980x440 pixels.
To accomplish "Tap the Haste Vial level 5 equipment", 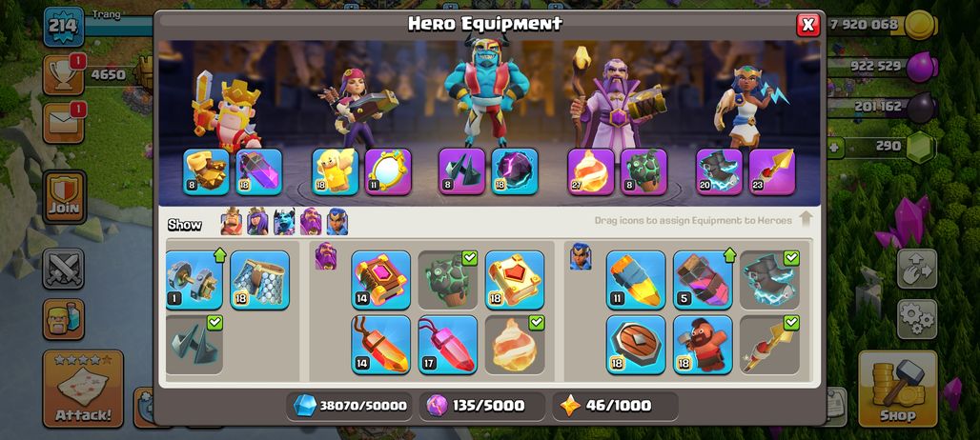I will coord(703,280).
